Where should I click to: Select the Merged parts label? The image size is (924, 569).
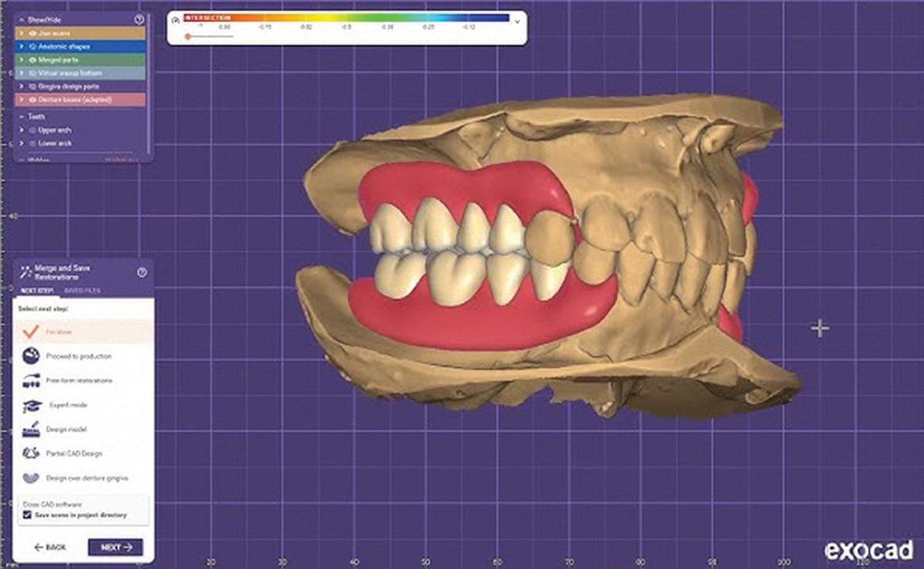coord(59,60)
